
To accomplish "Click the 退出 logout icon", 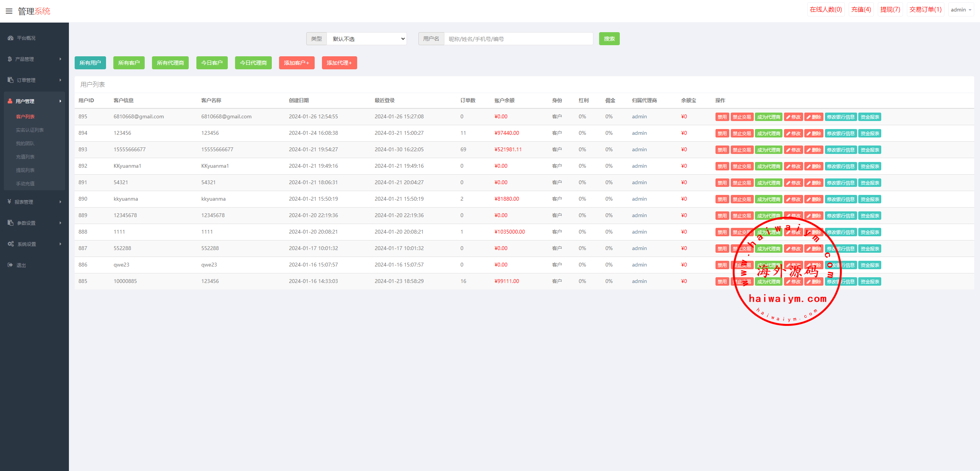I will [x=10, y=265].
